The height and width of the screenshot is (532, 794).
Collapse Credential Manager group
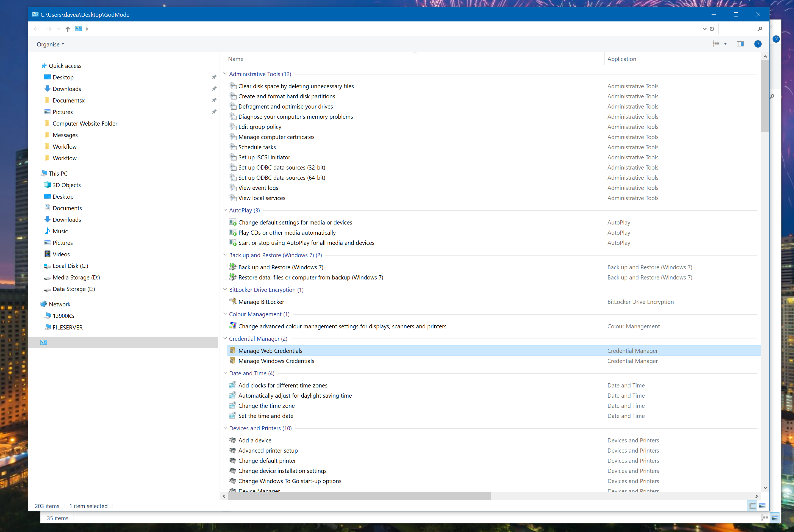225,338
